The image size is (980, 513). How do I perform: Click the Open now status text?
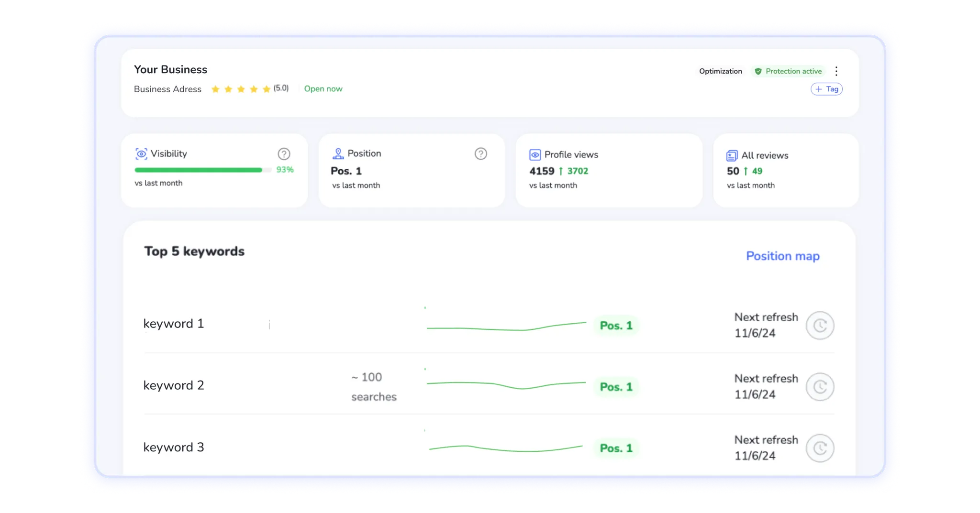pos(323,89)
